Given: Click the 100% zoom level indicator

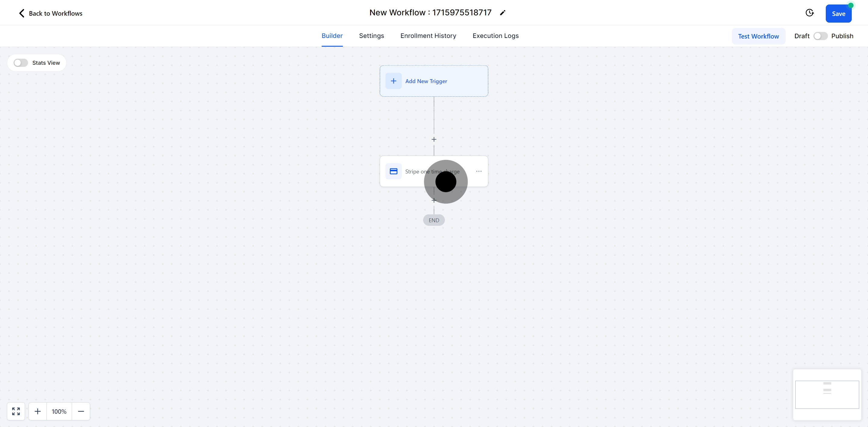Looking at the screenshot, I should click(x=59, y=411).
